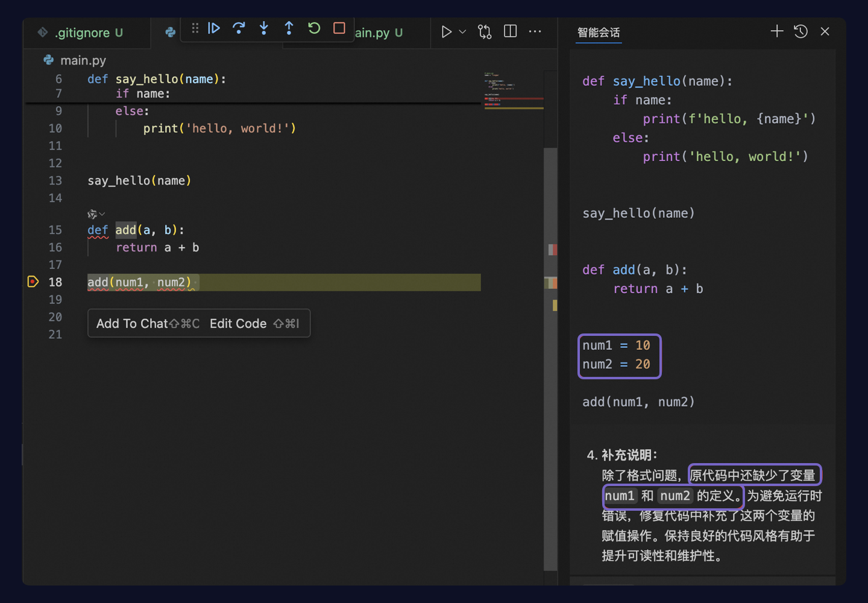This screenshot has width=868, height=603.
Task: Click the Step Out debug icon
Action: [x=289, y=28]
